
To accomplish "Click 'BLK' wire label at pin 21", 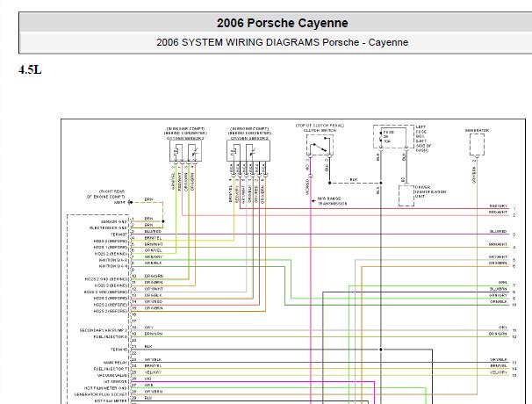I will coord(148,347).
